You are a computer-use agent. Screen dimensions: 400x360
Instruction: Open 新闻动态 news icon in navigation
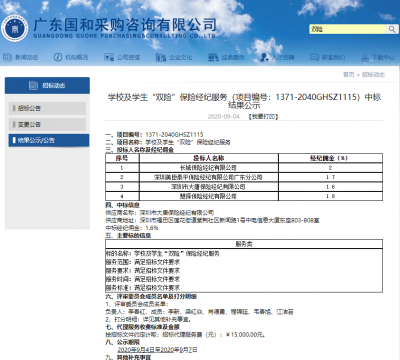(x=7, y=57)
